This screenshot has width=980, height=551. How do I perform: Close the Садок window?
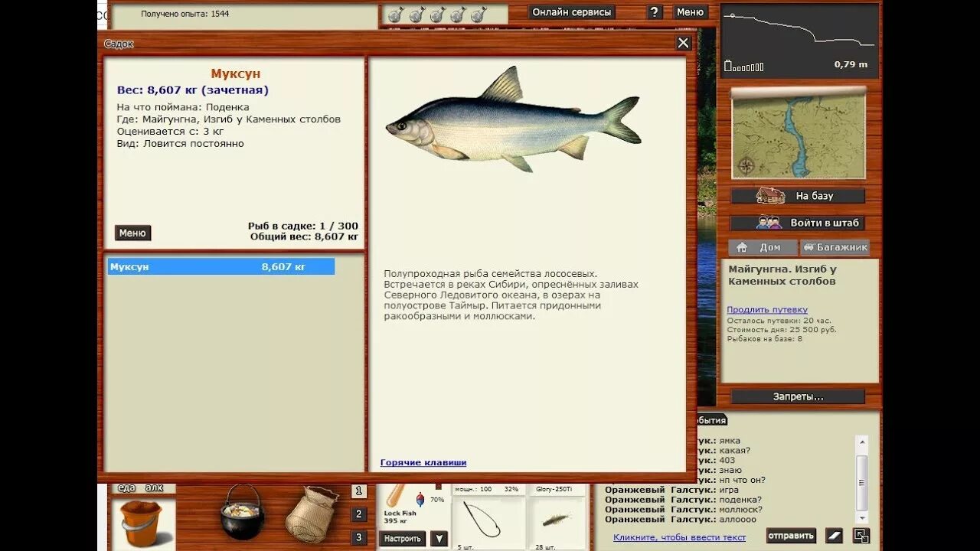click(x=684, y=43)
